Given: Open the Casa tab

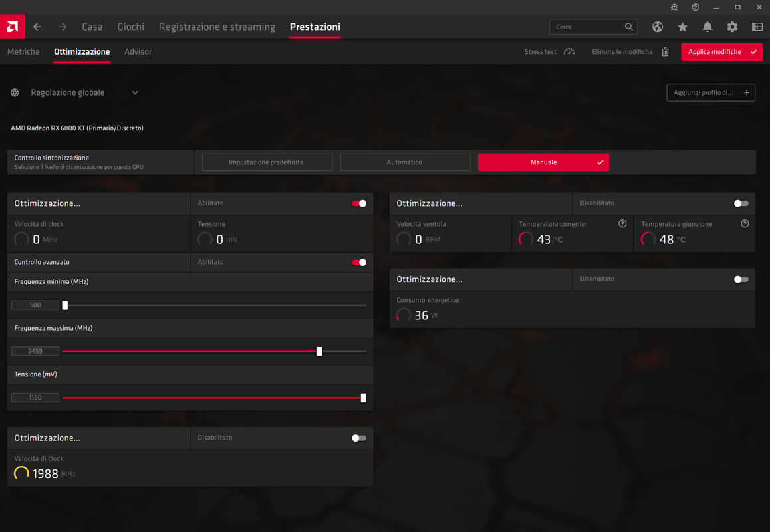Looking at the screenshot, I should tap(92, 27).
